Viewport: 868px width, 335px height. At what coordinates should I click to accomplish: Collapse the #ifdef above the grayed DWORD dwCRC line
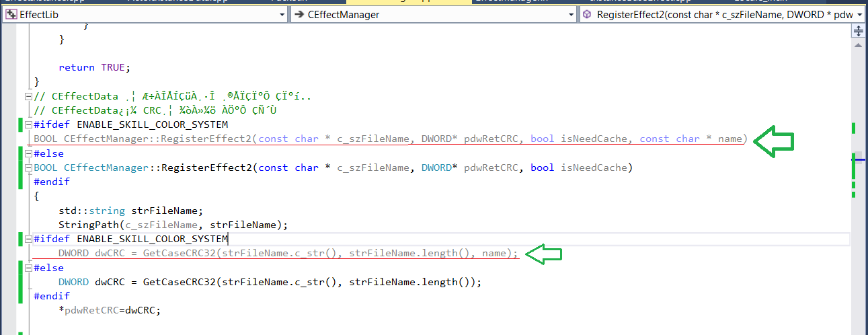point(28,239)
